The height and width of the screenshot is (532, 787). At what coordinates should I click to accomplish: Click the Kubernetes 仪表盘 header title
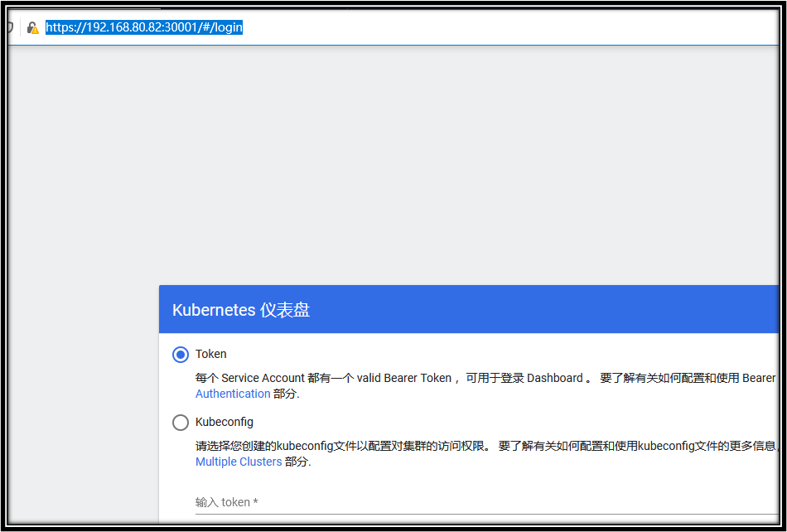click(x=241, y=310)
